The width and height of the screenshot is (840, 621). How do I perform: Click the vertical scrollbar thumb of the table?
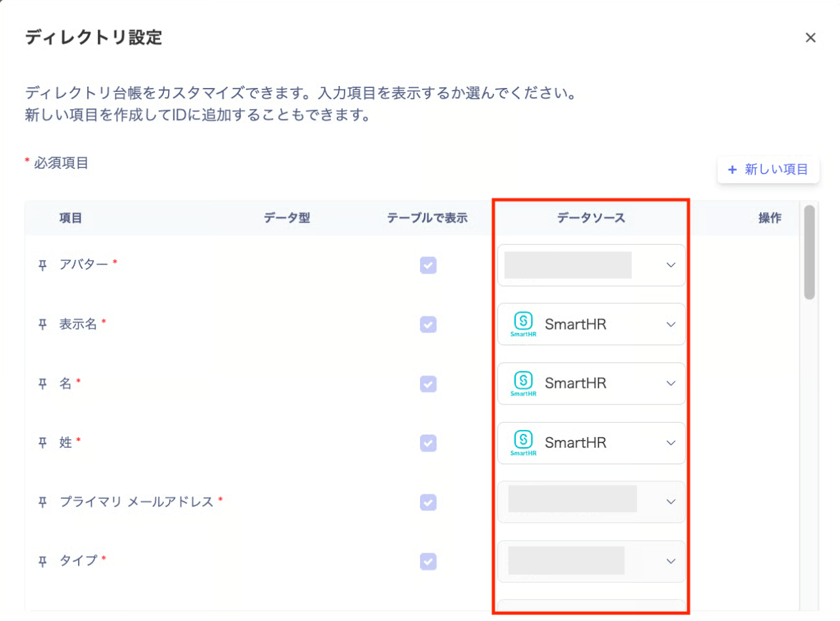[809, 253]
